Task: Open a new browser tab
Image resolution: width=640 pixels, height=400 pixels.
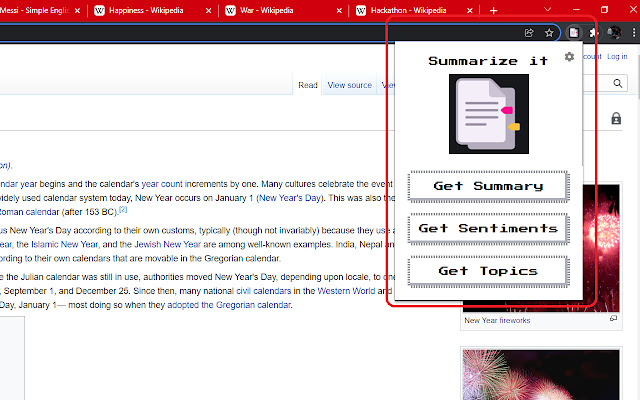Action: pyautogui.click(x=493, y=11)
